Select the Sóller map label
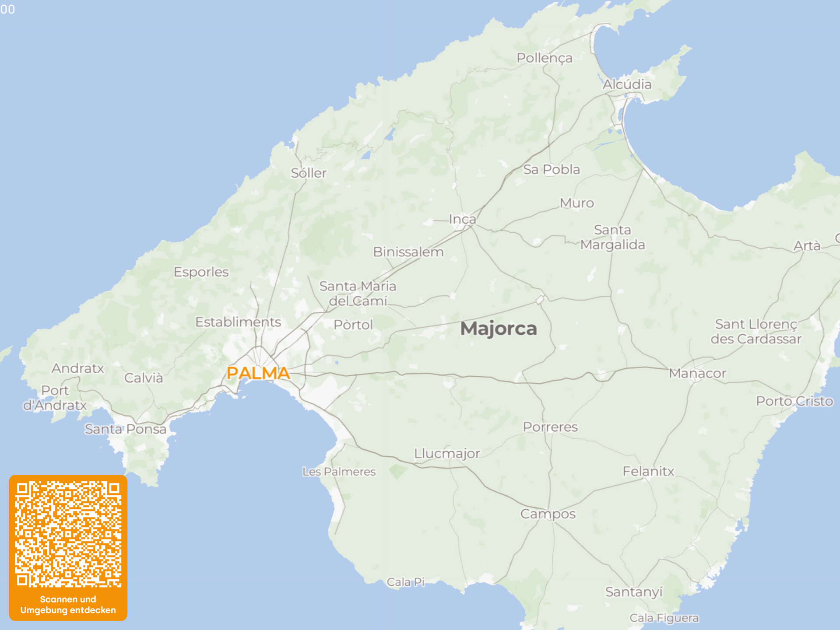The width and height of the screenshot is (840, 630). click(309, 173)
